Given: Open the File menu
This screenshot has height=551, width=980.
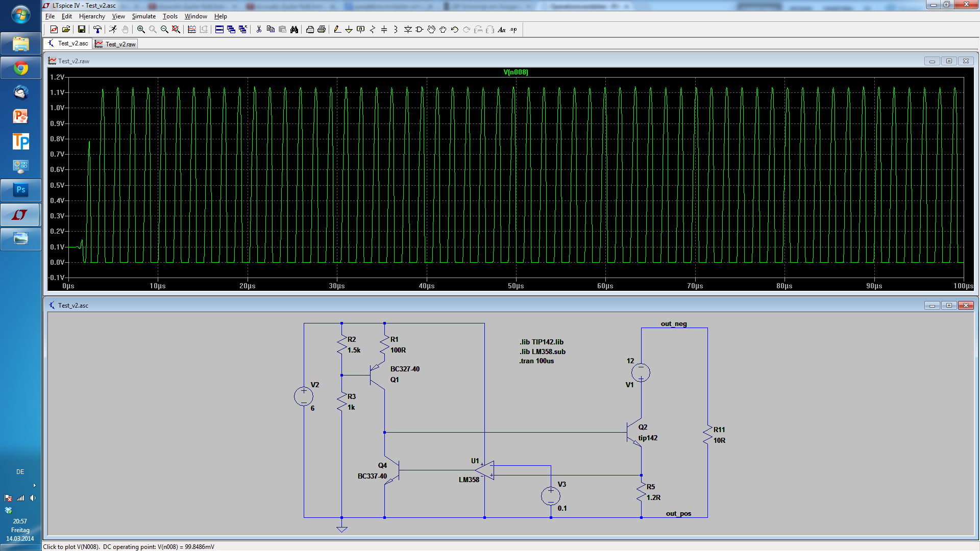Looking at the screenshot, I should point(50,16).
